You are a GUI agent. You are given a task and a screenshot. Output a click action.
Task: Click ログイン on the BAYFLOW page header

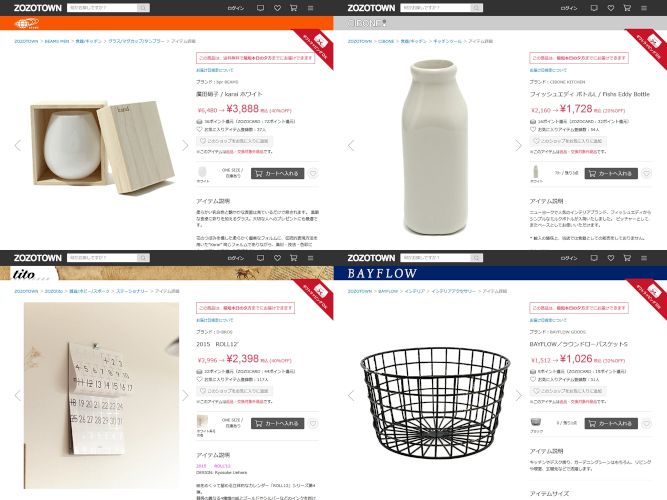(x=567, y=258)
